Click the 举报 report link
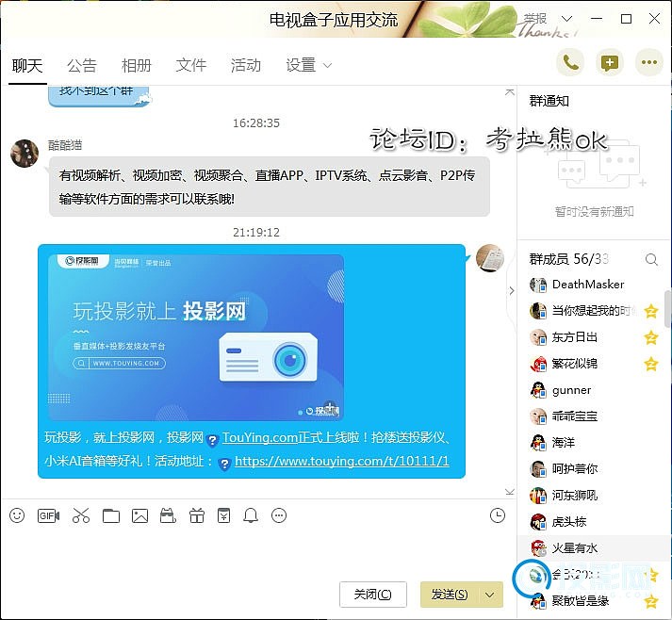672x620 pixels. point(534,19)
